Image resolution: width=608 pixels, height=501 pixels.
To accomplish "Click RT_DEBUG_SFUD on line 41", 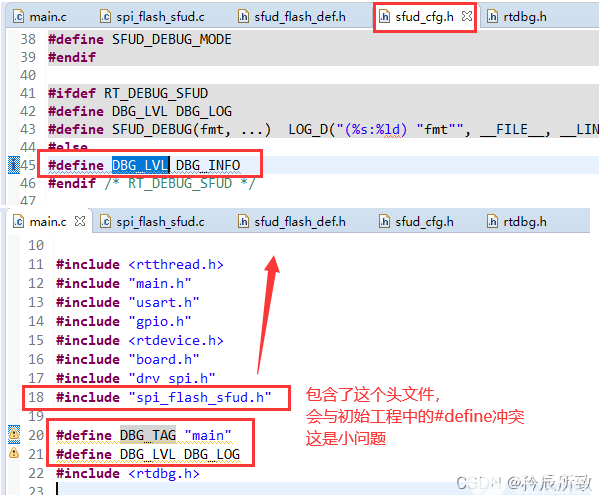I will pyautogui.click(x=156, y=93).
